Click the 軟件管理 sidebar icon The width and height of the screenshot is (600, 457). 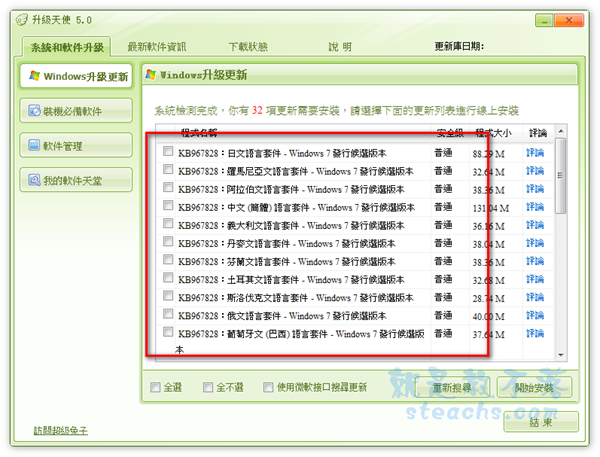pos(34,145)
